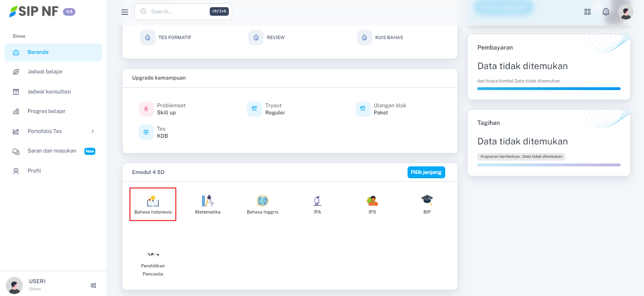644x296 pixels.
Task: Open Progres belajar from the sidebar
Action: pyautogui.click(x=46, y=111)
